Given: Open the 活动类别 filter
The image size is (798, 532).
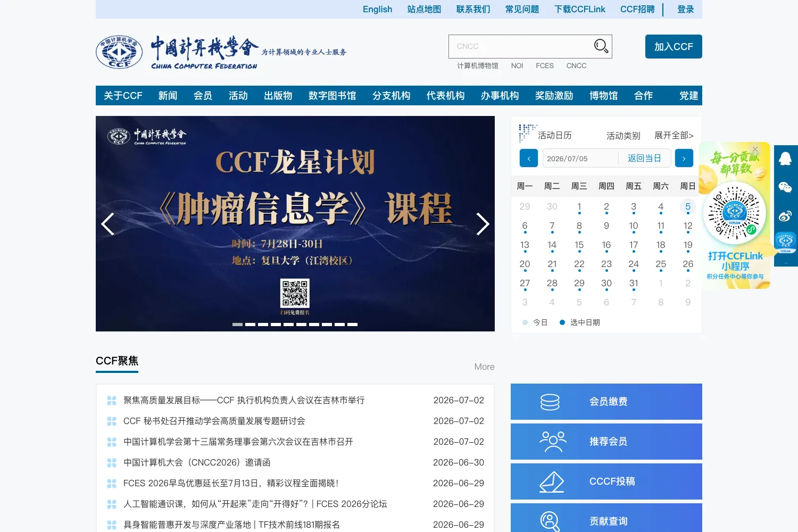Looking at the screenshot, I should click(x=623, y=136).
